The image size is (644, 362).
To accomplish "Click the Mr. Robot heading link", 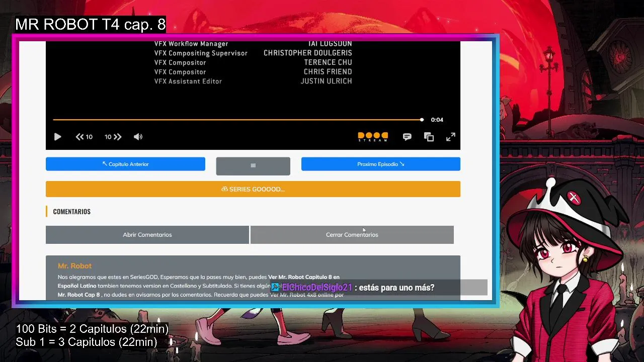I will pyautogui.click(x=74, y=266).
